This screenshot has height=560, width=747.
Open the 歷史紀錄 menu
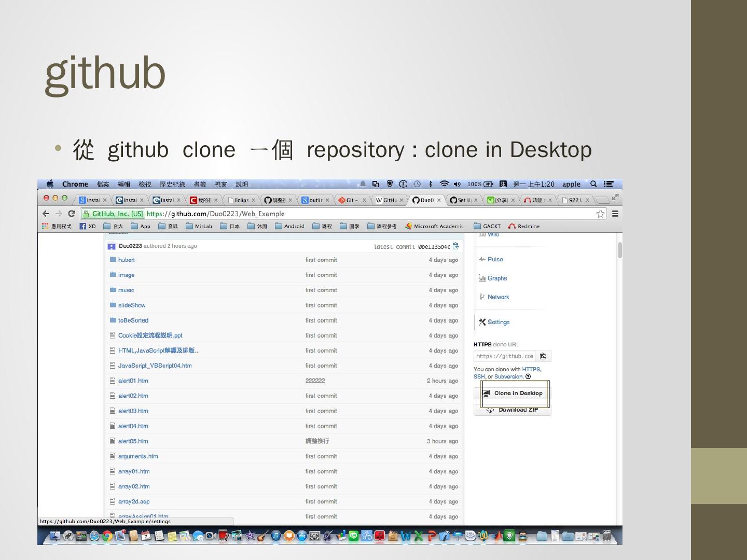click(x=172, y=184)
